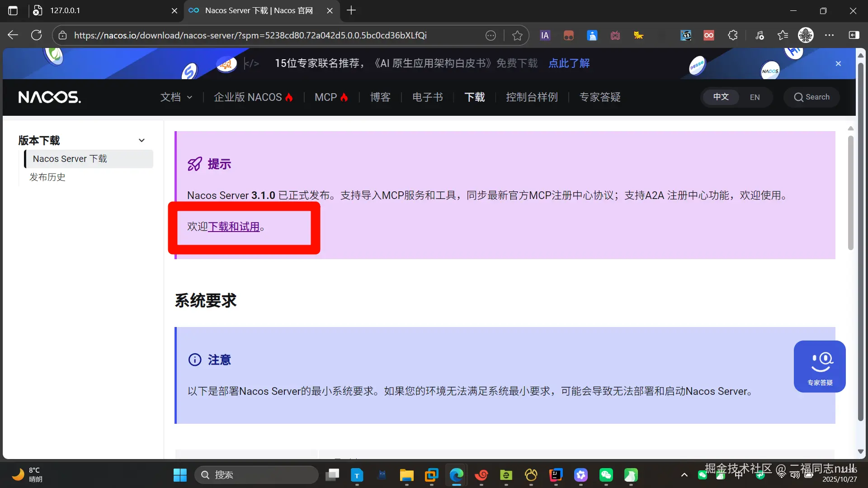Show hidden system tray icons

point(684,475)
